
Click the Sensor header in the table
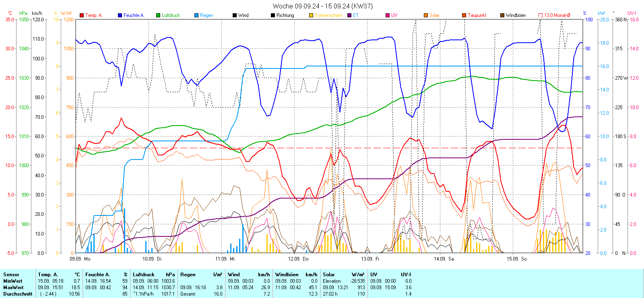tap(11, 275)
